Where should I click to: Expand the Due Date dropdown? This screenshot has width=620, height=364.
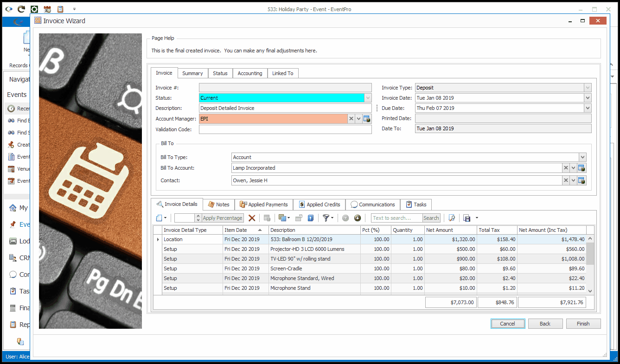point(588,108)
